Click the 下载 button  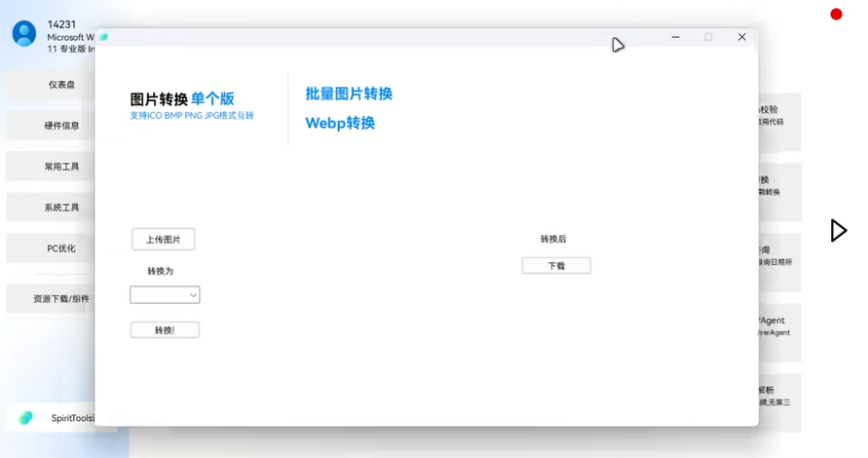click(556, 266)
